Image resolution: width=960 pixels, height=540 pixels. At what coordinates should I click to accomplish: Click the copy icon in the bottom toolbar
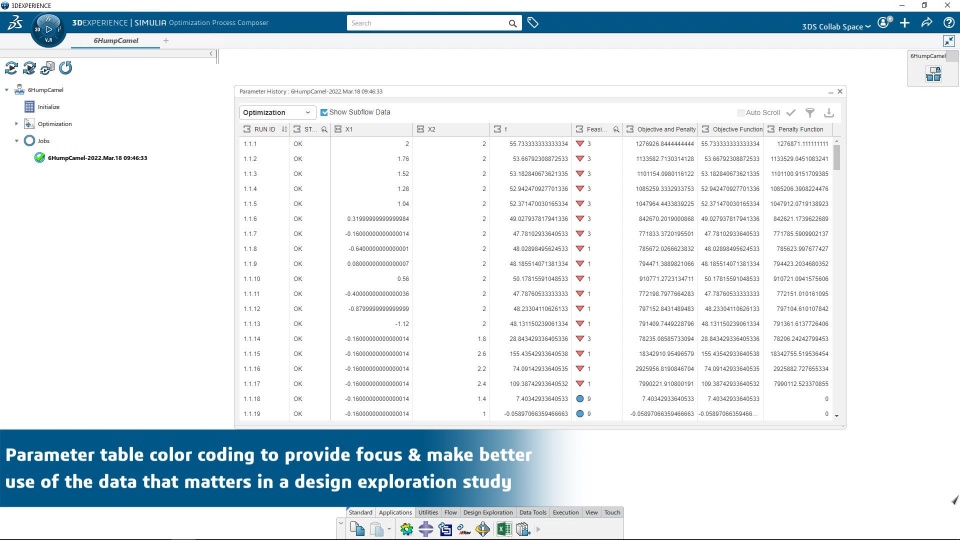[x=357, y=528]
